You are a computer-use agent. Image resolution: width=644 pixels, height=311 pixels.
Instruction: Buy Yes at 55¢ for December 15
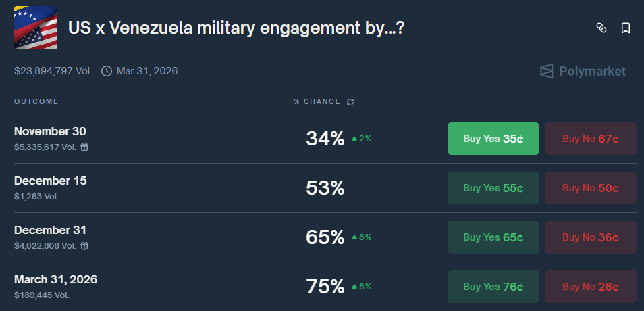click(x=493, y=188)
